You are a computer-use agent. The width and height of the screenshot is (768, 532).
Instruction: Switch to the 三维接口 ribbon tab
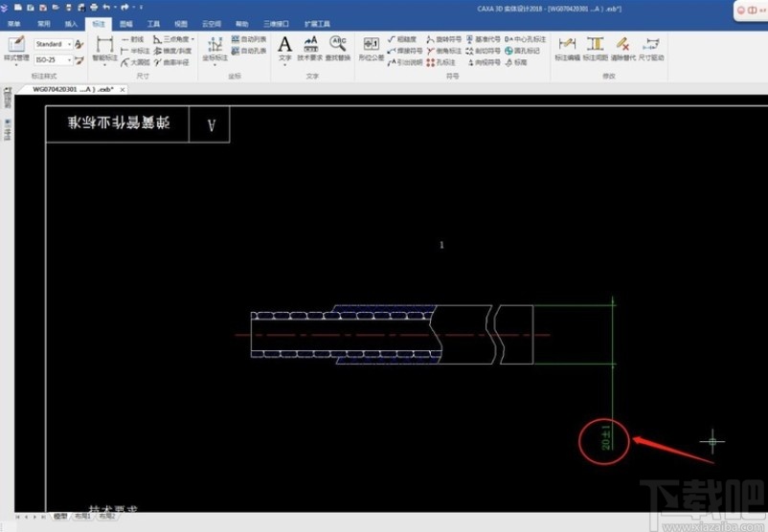pyautogui.click(x=276, y=24)
